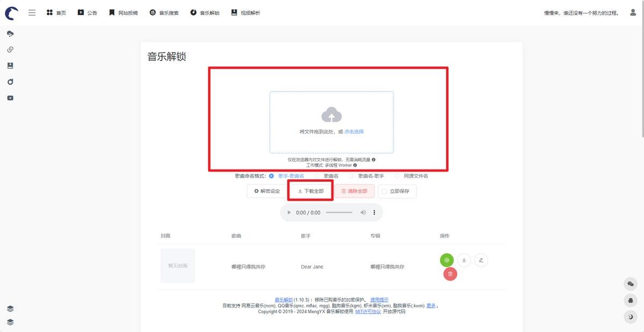644x332 pixels.
Task: Enable the 立即保存 checkbox
Action: click(x=384, y=191)
